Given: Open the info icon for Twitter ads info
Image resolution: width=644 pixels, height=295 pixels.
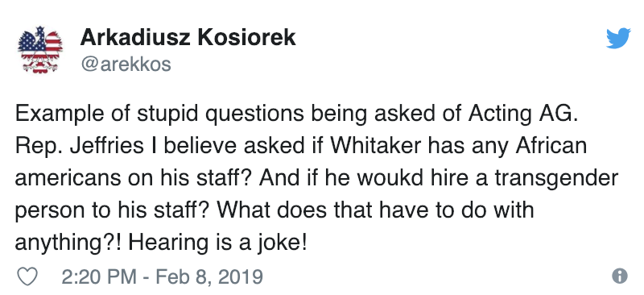Looking at the screenshot, I should point(619,276).
